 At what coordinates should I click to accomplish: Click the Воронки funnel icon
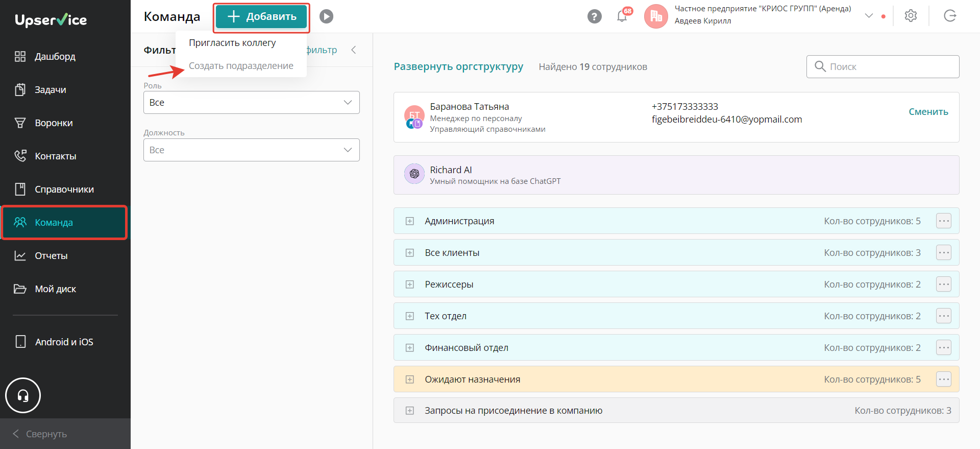(x=20, y=123)
